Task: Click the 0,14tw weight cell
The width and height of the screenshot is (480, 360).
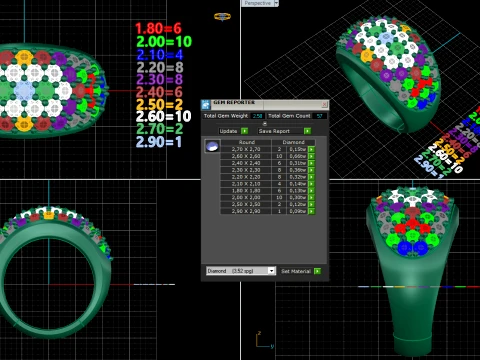Action: coord(297,184)
